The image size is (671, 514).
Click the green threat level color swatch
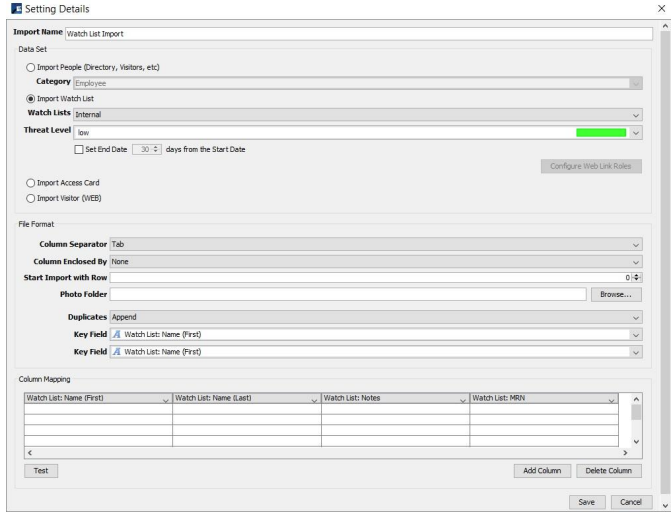(x=601, y=132)
